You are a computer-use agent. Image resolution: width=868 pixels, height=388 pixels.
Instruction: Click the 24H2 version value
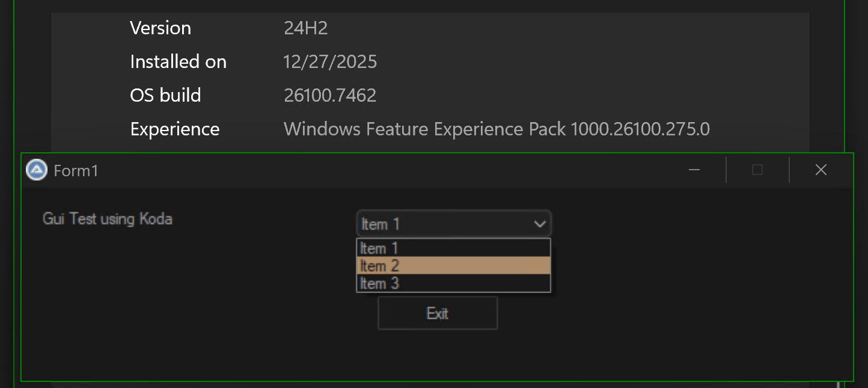(306, 28)
